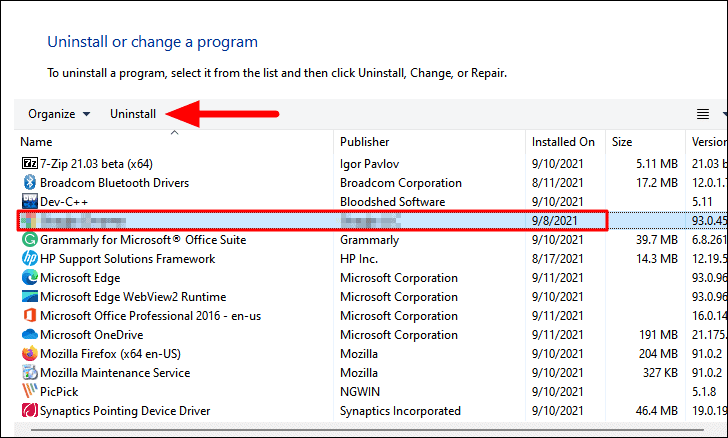Viewport: 728px width, 438px height.
Task: Click the HP Inc. publisher cell
Action: (359, 259)
